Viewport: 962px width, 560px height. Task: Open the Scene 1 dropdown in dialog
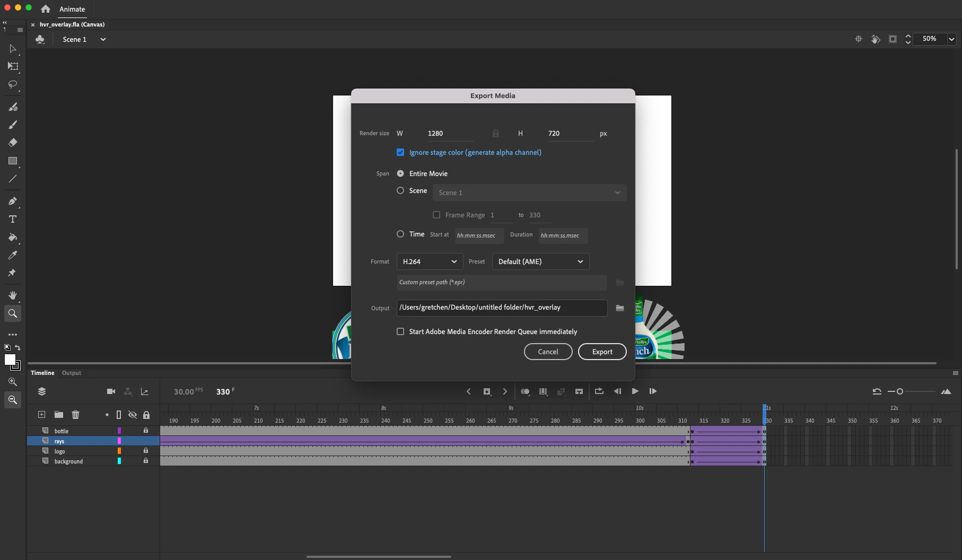tap(529, 192)
